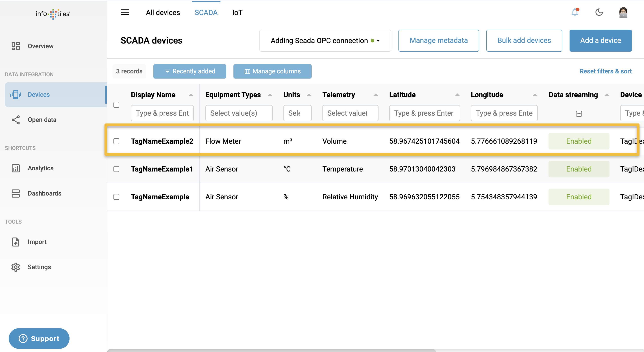The image size is (644, 352).
Task: Click the Manage columns button
Action: [272, 71]
